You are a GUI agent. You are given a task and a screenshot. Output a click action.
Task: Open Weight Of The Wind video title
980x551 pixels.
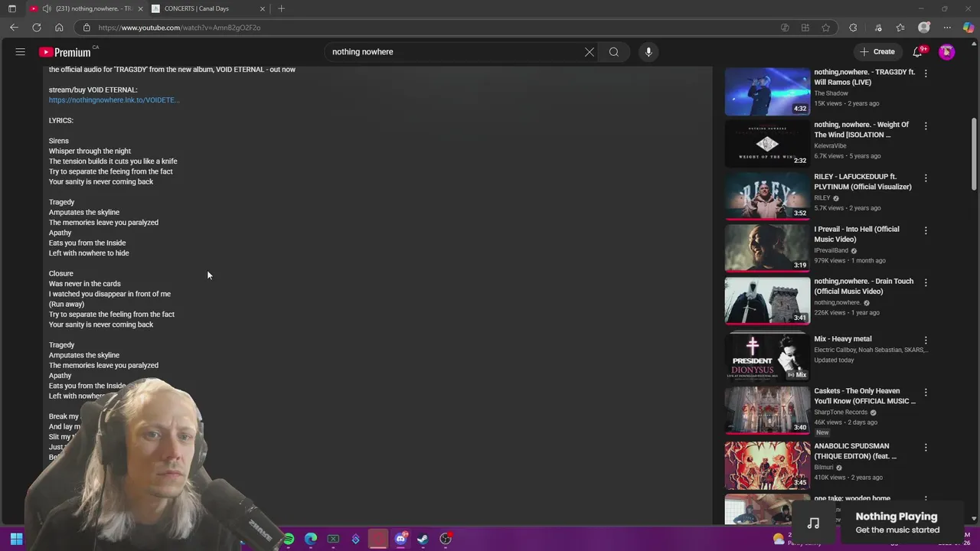[x=861, y=129]
